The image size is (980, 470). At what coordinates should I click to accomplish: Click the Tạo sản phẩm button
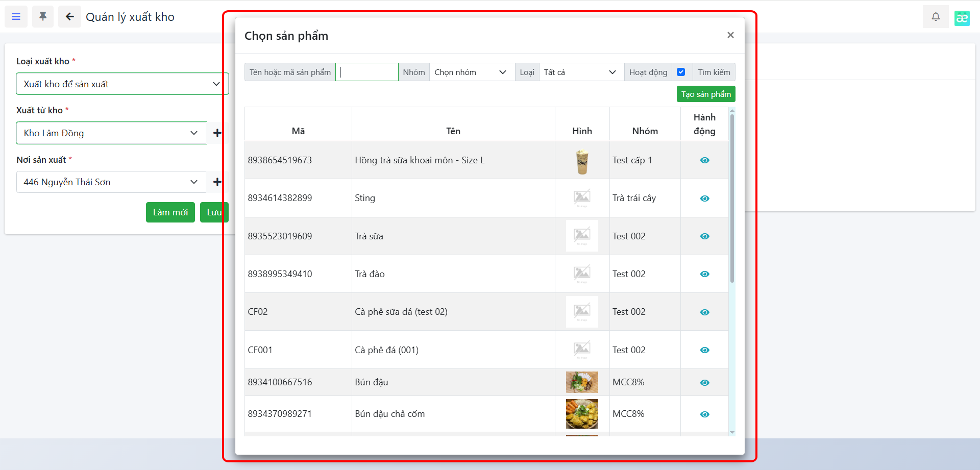pyautogui.click(x=705, y=94)
